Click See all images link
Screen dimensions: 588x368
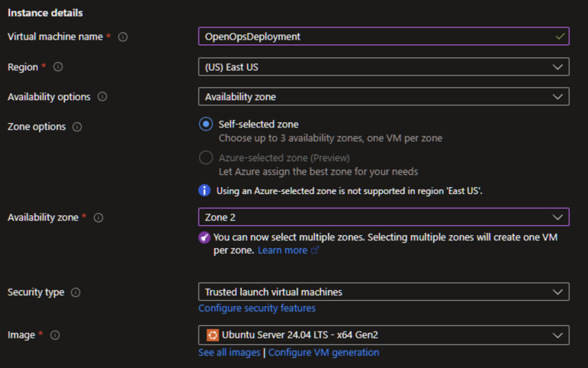(x=229, y=353)
